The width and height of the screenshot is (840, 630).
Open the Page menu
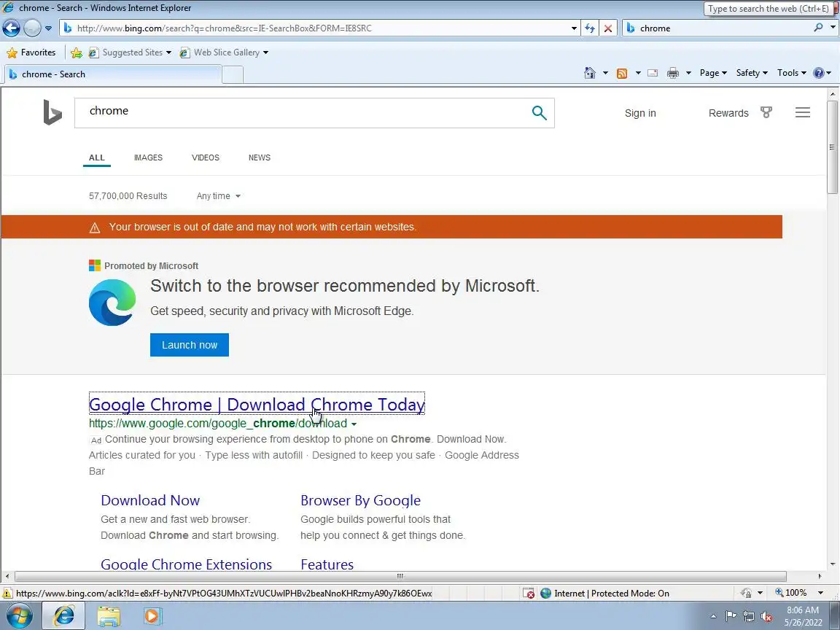tap(713, 73)
